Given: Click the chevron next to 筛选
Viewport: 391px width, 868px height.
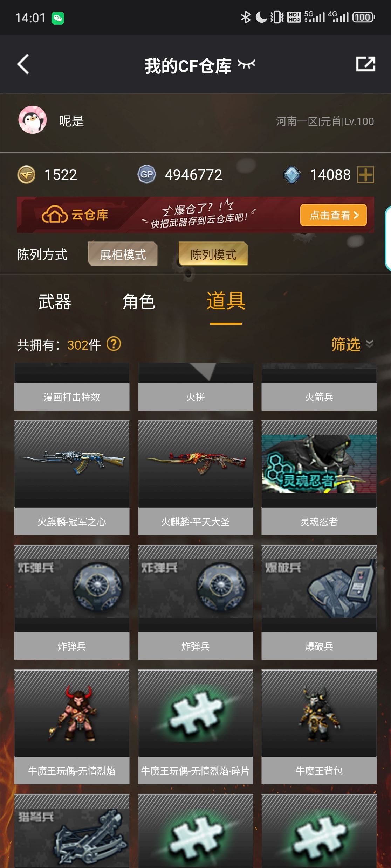Looking at the screenshot, I should click(x=369, y=344).
